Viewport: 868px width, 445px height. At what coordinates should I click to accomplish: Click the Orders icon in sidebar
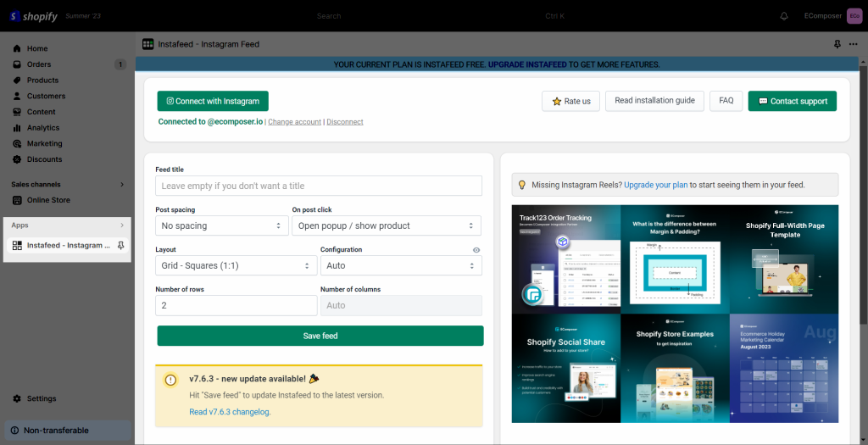(x=17, y=64)
